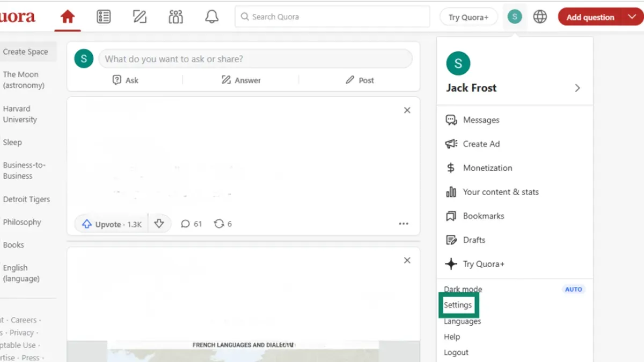Go to the Quora Home feed icon
This screenshot has width=644, height=362.
click(x=68, y=17)
